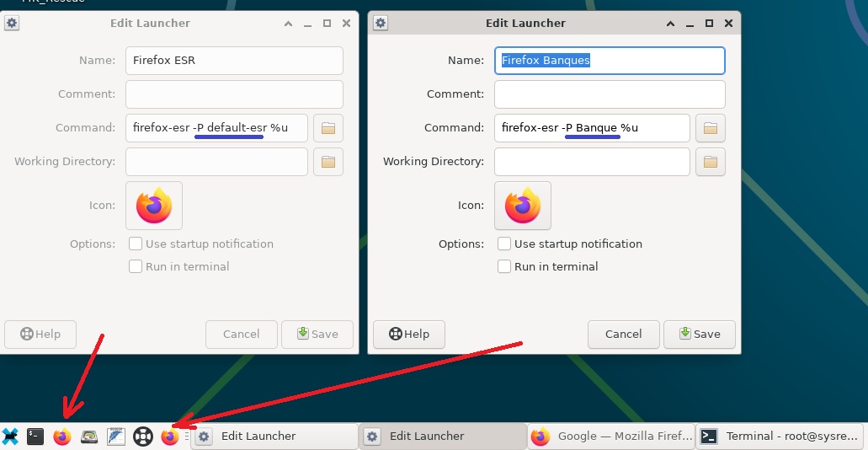Click Command field with -P Banque
This screenshot has width=868, height=450.
(592, 128)
